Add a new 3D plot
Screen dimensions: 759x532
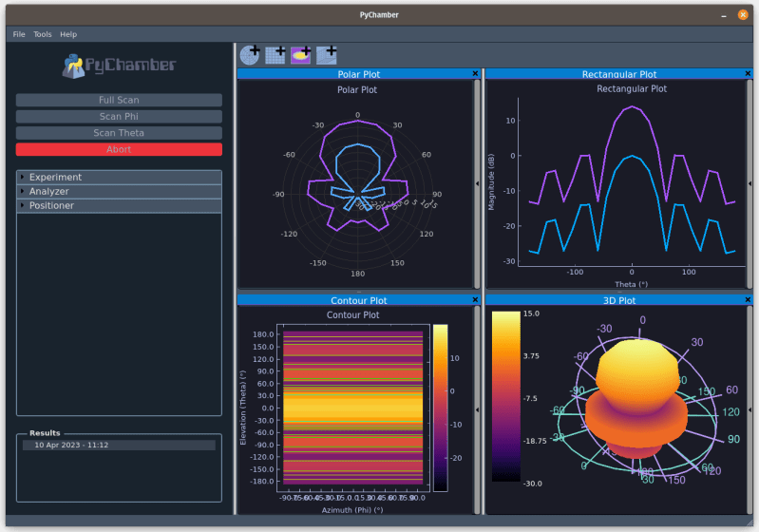point(326,55)
